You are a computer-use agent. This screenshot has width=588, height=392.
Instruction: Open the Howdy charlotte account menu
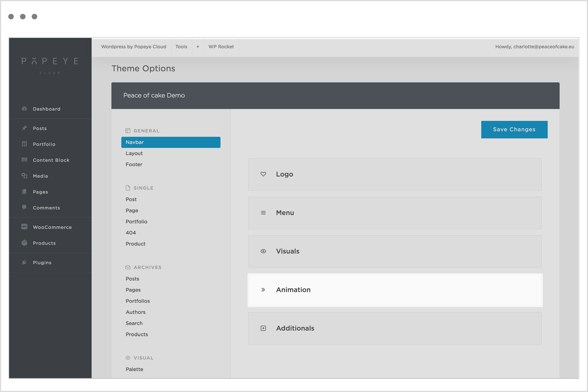pos(535,47)
